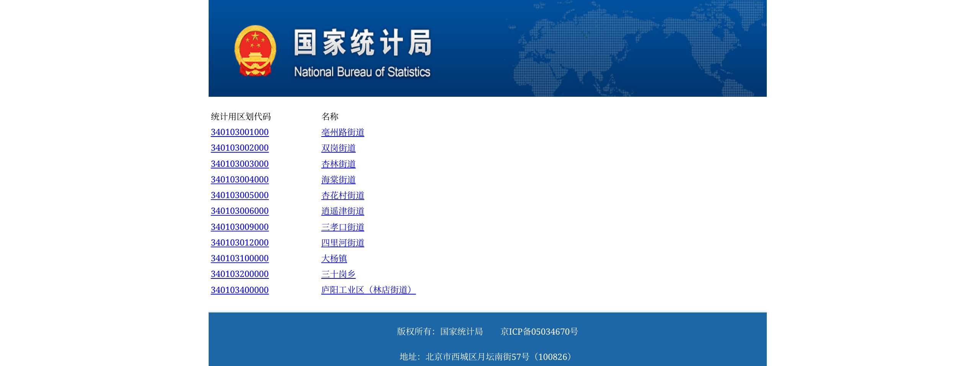This screenshot has width=980, height=366.
Task: Click code link 340103012000
Action: 240,243
